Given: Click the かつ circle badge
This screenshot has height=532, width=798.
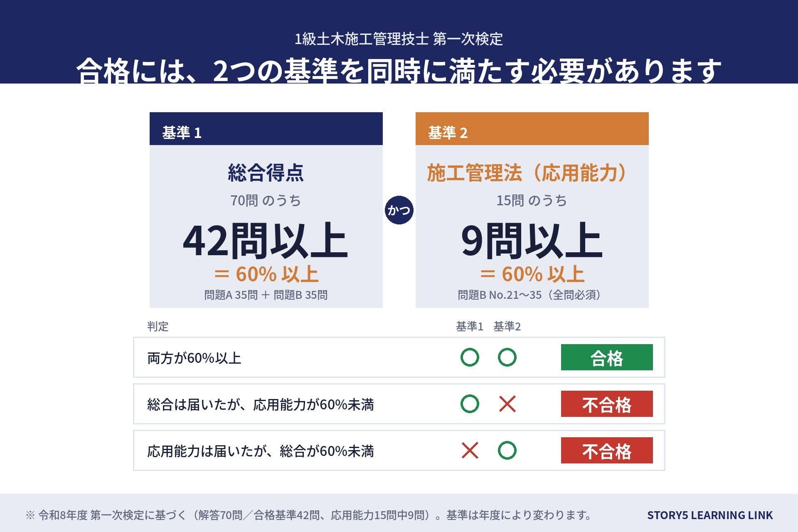Looking at the screenshot, I should (x=399, y=210).
